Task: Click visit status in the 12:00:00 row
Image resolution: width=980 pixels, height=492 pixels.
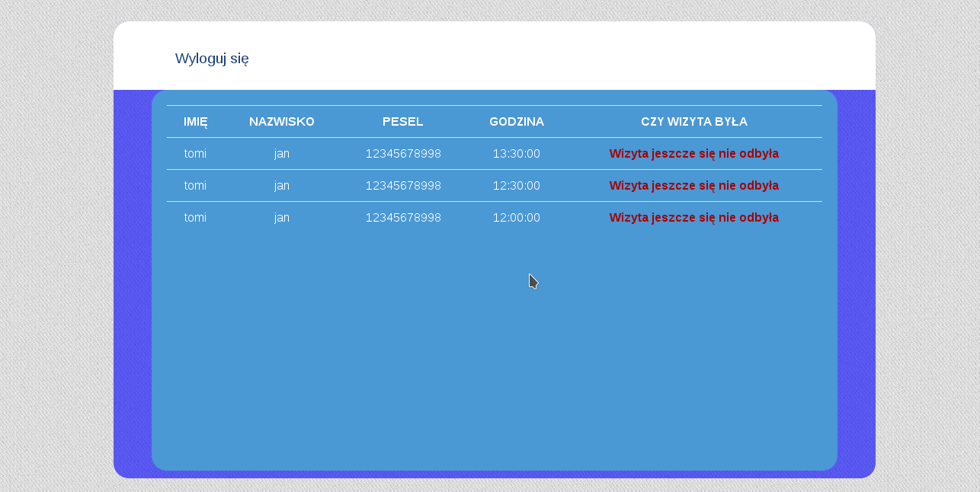Action: (x=693, y=218)
